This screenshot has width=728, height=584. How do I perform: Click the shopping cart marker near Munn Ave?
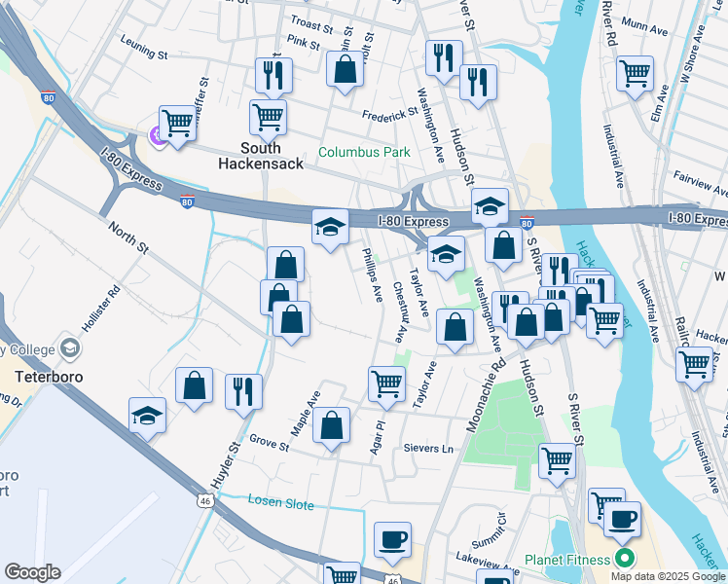pyautogui.click(x=635, y=74)
